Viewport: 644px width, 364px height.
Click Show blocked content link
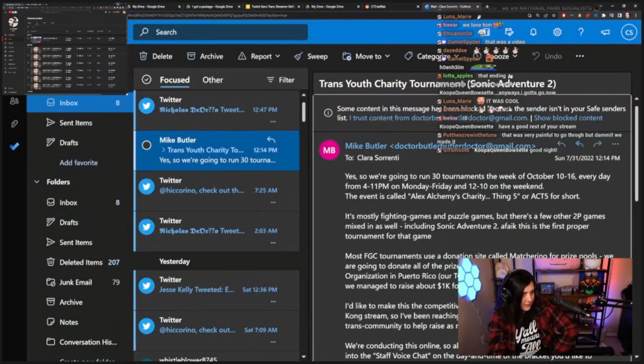568,118
